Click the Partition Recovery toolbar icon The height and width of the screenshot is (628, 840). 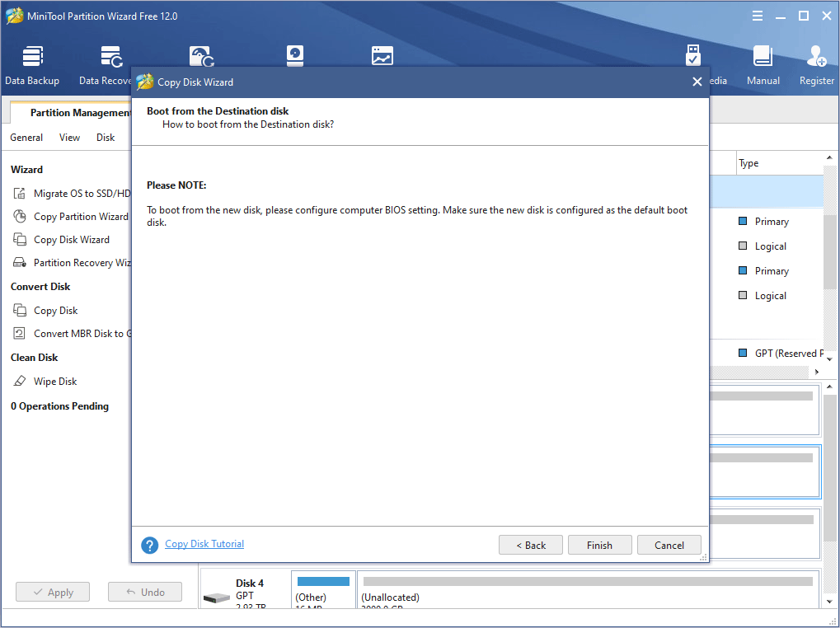click(x=201, y=56)
